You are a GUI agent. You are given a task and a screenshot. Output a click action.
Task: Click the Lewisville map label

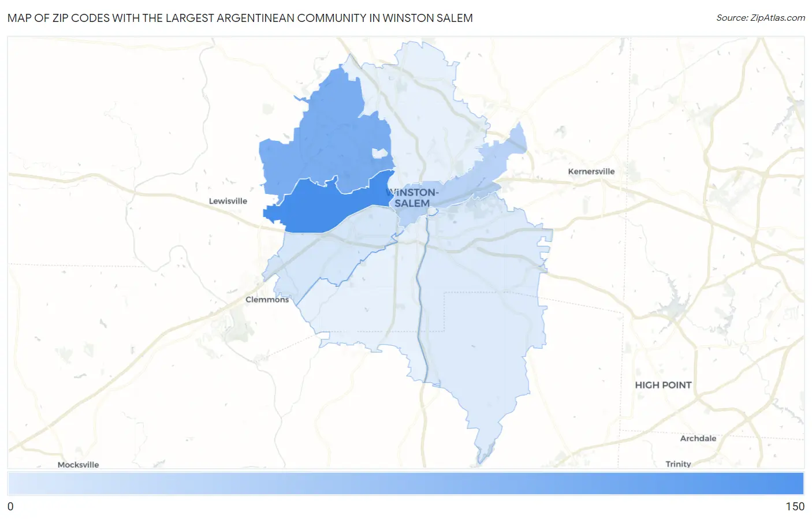click(228, 201)
